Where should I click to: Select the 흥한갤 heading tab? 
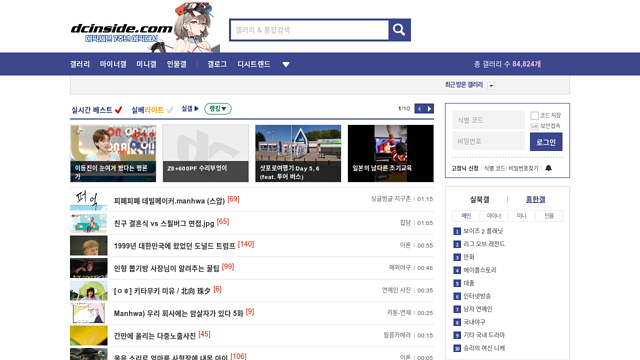(x=536, y=199)
